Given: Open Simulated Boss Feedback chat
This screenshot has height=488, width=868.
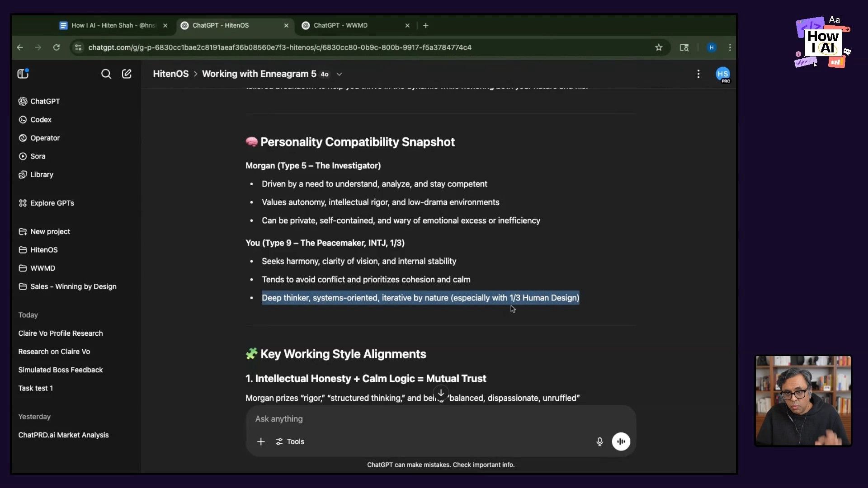Looking at the screenshot, I should click(61, 370).
